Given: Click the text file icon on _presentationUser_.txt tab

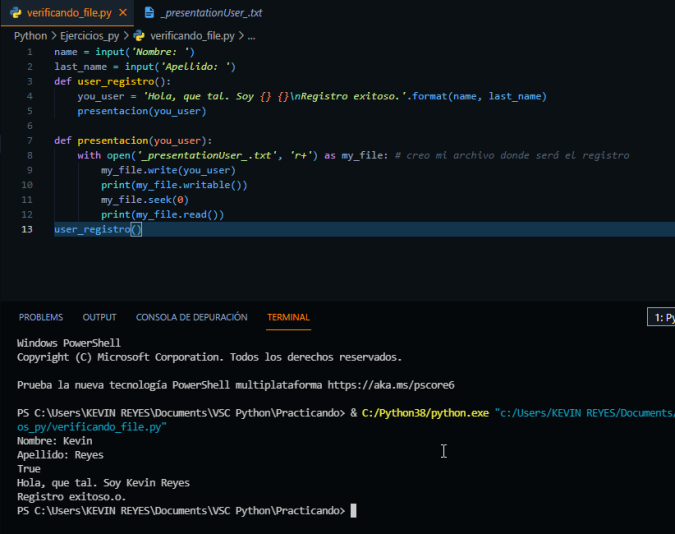Looking at the screenshot, I should (149, 13).
